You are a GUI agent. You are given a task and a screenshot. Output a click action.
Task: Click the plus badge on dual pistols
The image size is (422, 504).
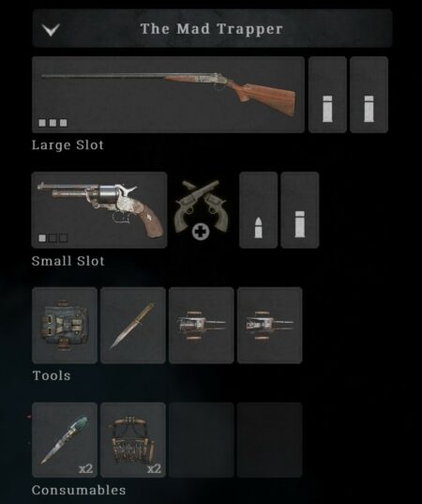201,232
